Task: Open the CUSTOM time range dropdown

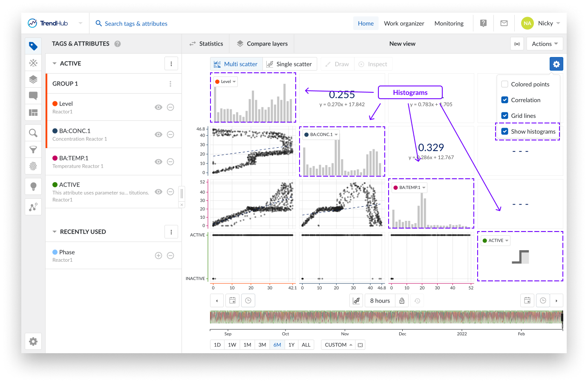Action: 339,345
